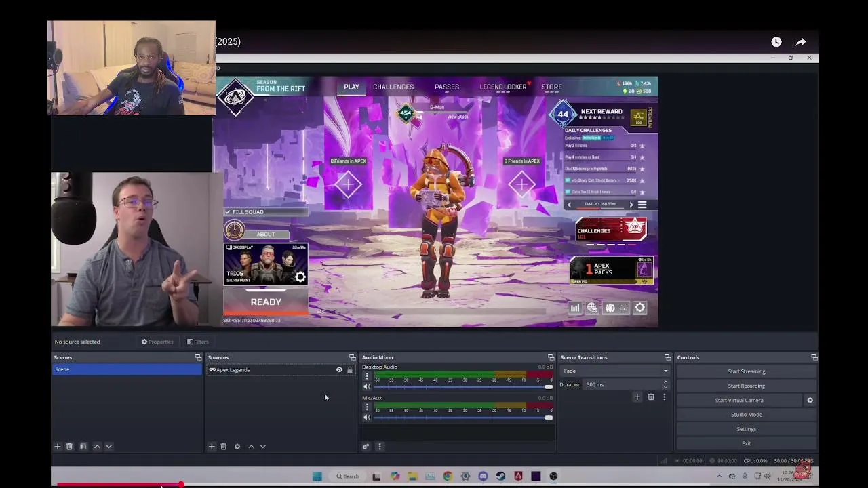This screenshot has height=488, width=868.
Task: Show previous daily challenge page arrow
Action: (569, 205)
